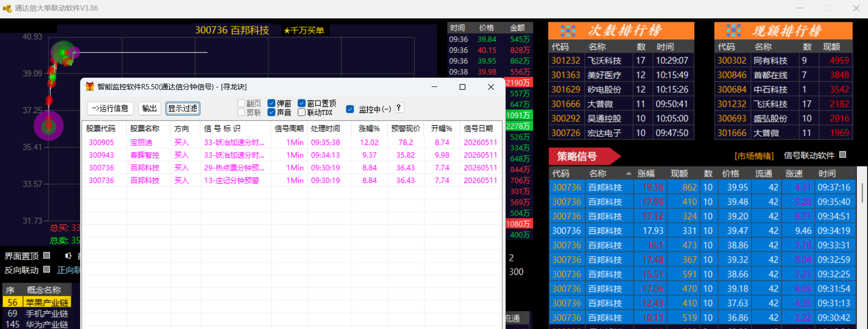Sort by the 名称 column arrow in 策略信号 table
This screenshot has width=868, height=329.
(629, 173)
